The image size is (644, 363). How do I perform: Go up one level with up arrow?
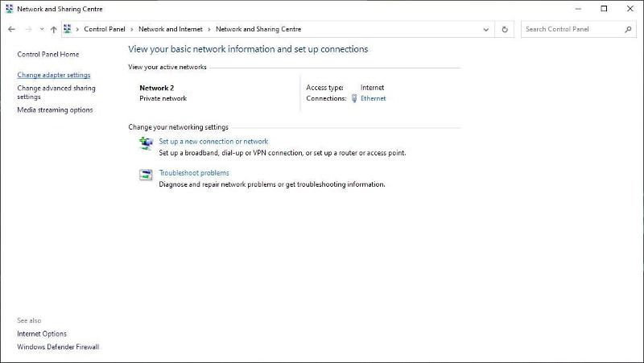point(53,29)
